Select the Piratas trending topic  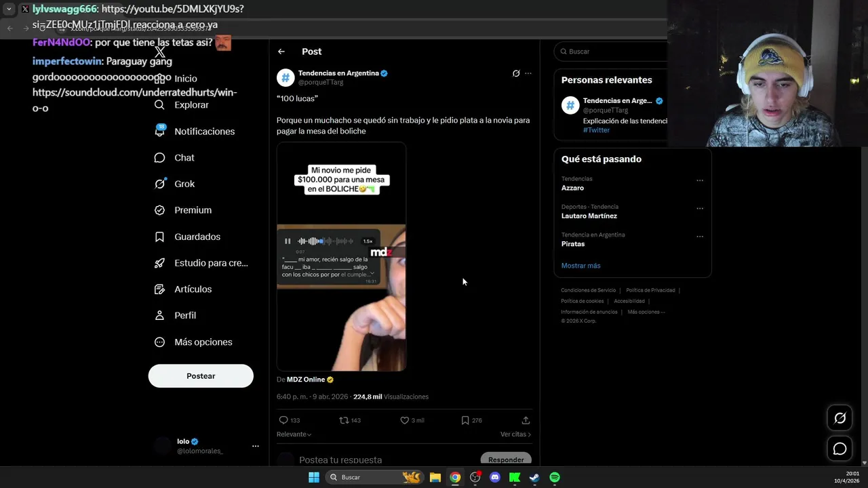point(573,244)
